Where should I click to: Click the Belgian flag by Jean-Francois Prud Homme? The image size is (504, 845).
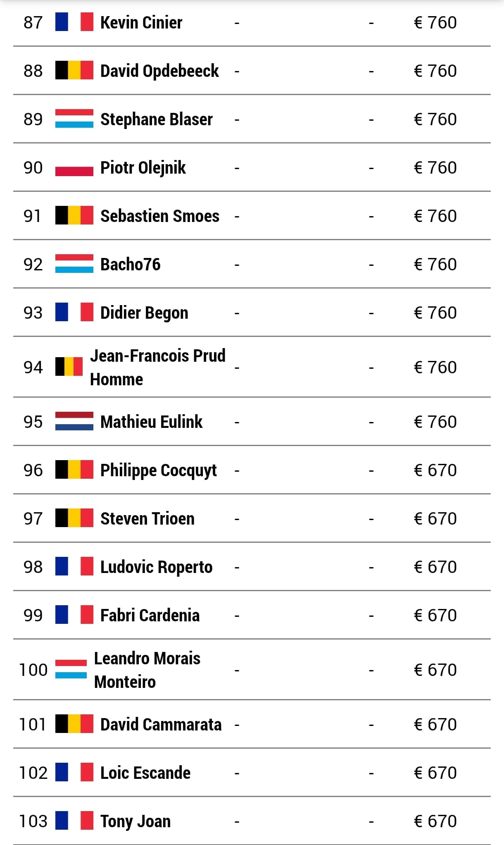pos(69,367)
